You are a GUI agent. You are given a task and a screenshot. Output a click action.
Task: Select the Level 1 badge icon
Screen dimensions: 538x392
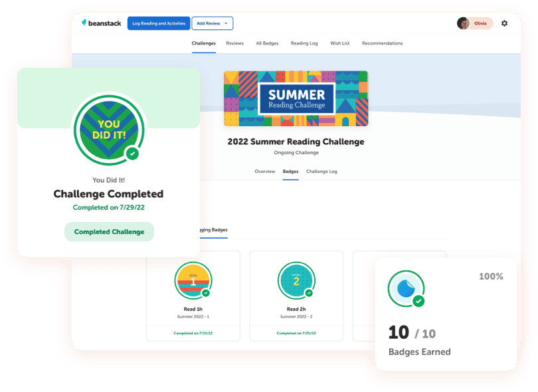pyautogui.click(x=193, y=281)
